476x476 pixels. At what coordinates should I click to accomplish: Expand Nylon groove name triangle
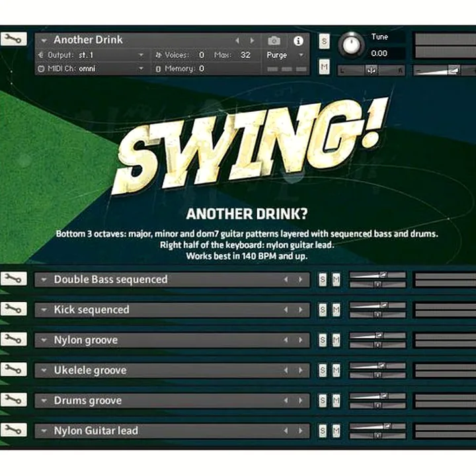coord(44,340)
